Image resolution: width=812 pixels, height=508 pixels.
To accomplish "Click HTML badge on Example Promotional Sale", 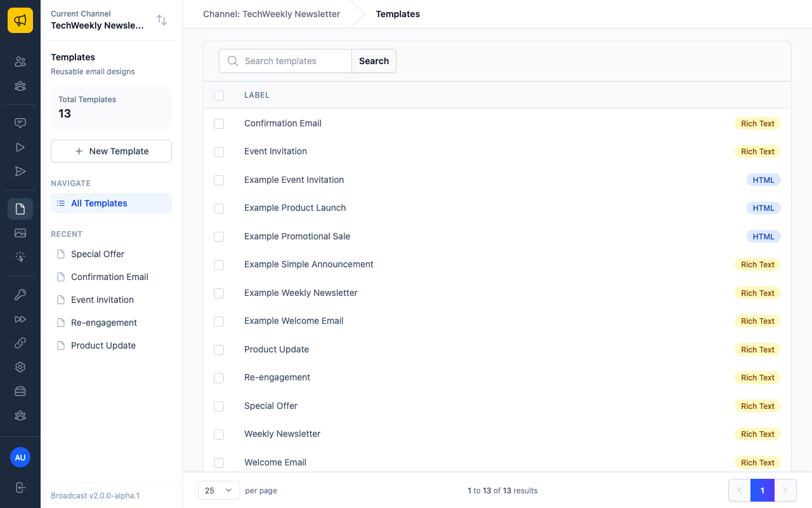I will pyautogui.click(x=763, y=237).
